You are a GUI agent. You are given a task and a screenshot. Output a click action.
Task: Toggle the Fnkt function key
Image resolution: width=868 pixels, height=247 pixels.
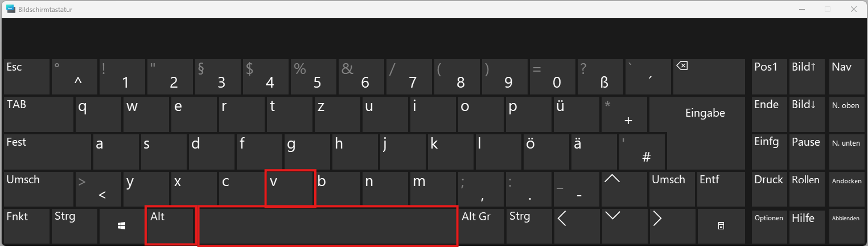click(26, 226)
